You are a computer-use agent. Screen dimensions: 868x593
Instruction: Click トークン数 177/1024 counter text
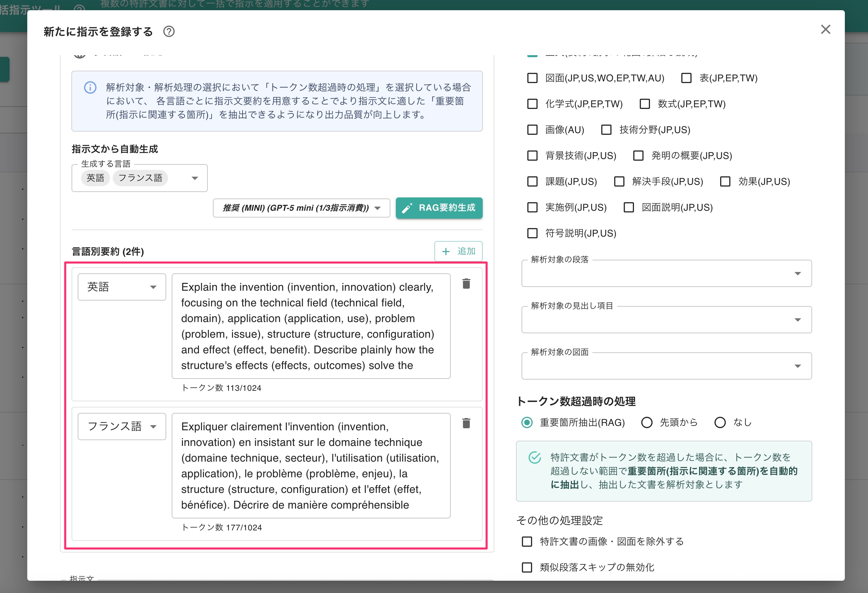pos(221,528)
